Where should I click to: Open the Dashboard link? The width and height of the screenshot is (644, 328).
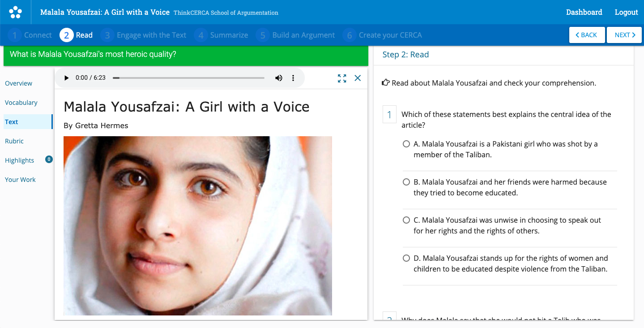point(584,12)
